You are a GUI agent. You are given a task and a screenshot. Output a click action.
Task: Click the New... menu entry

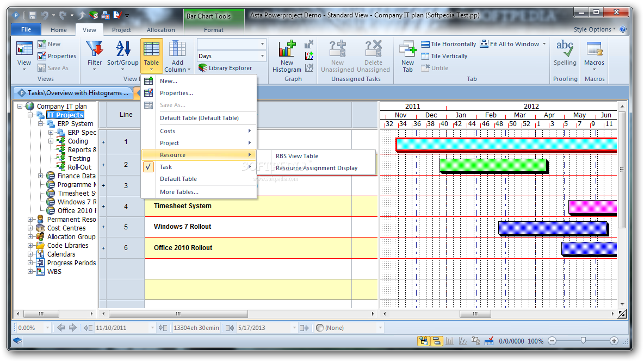click(199, 81)
